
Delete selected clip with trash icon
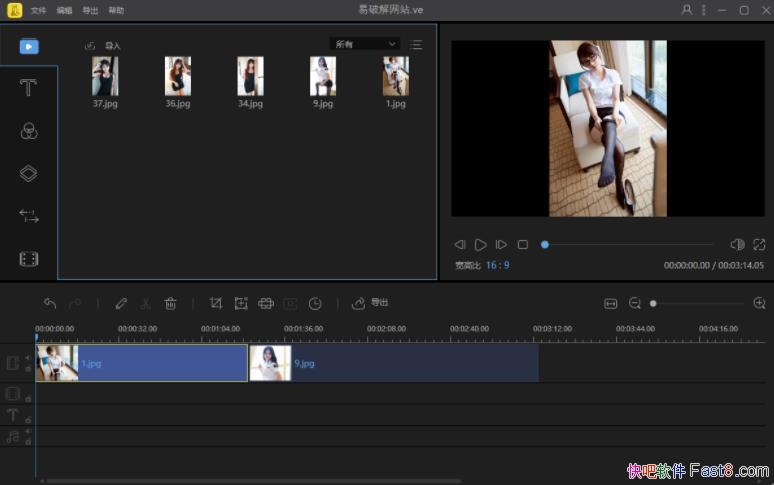coord(171,303)
